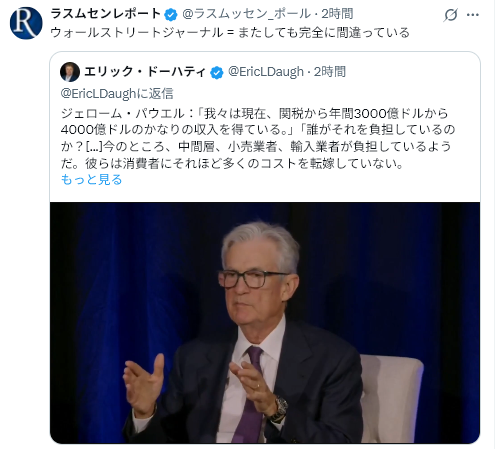Visit the @EricLDaugh handle in quoted header
Viewport: 495px width, 449px height.
266,72
